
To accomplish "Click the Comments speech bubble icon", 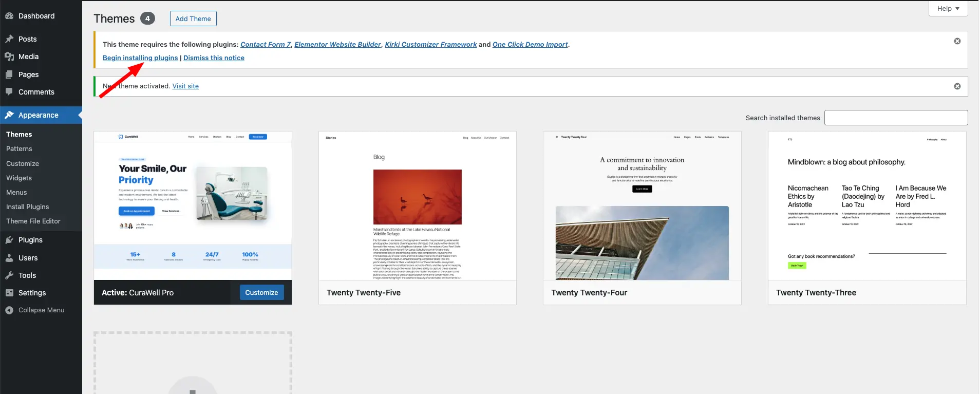I will (x=9, y=92).
